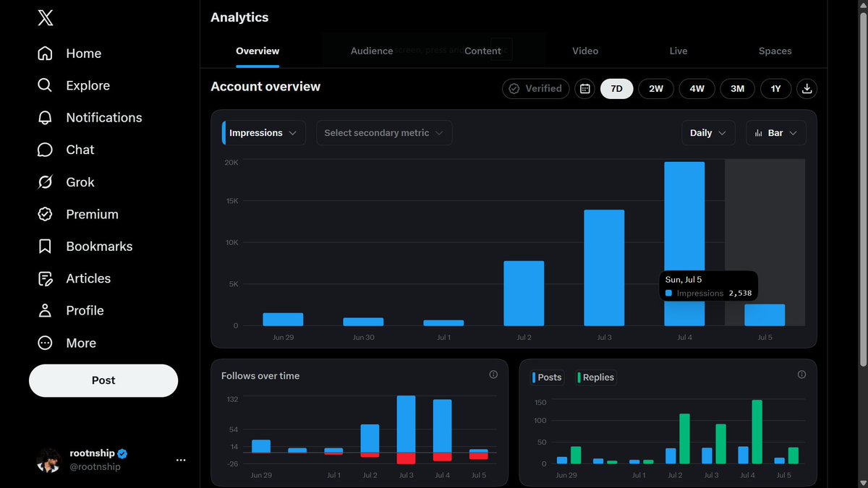Image resolution: width=868 pixels, height=488 pixels.
Task: Open Select secondary metric dropdown
Action: [x=384, y=133]
